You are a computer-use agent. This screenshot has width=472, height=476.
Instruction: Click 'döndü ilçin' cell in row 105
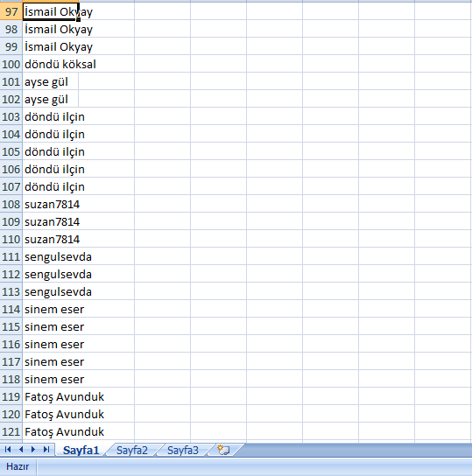(51, 151)
